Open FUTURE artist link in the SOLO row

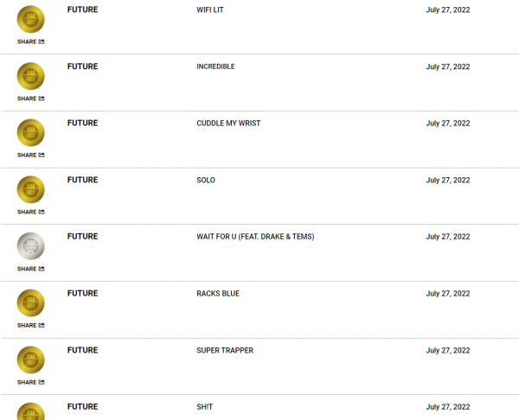tap(83, 180)
